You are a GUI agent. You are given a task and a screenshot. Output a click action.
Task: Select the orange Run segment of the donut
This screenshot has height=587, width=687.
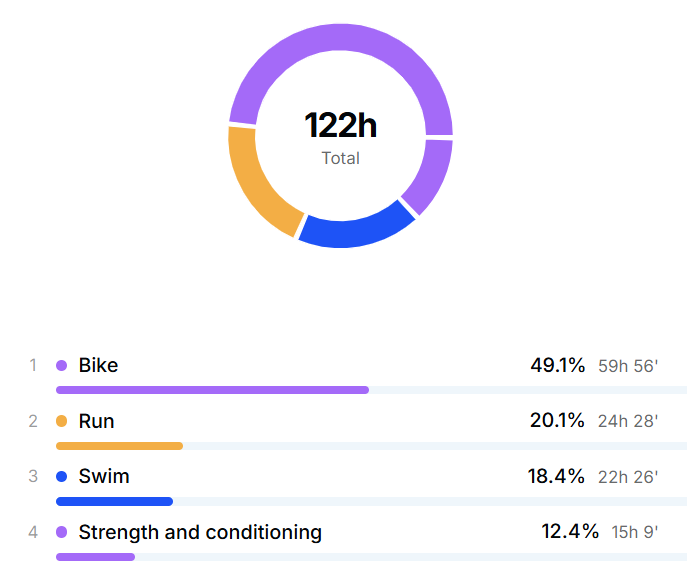256,184
